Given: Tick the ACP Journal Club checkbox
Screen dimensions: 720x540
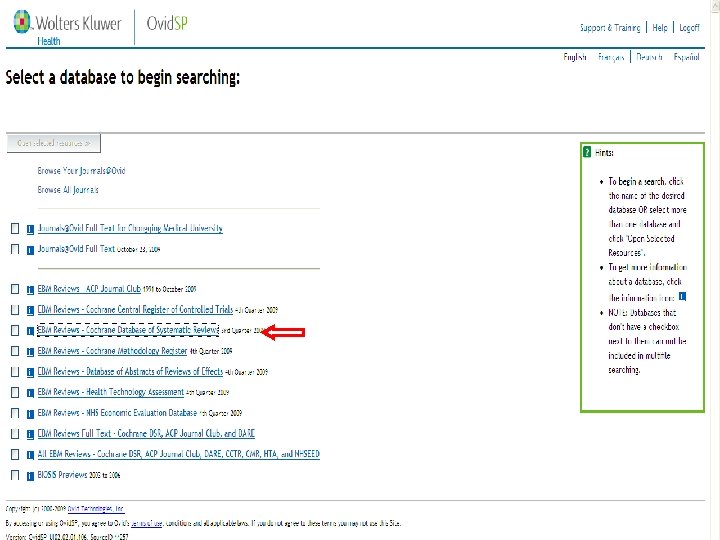Looking at the screenshot, I should [15, 289].
